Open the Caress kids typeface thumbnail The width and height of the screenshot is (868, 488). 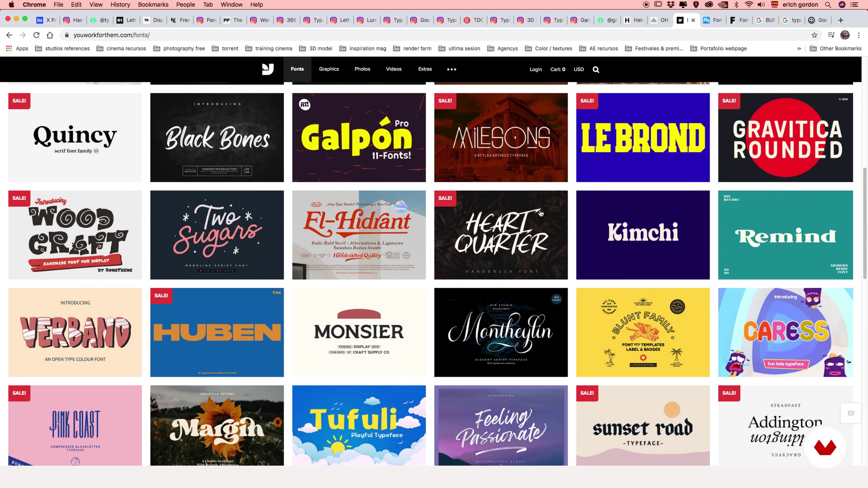pos(785,332)
